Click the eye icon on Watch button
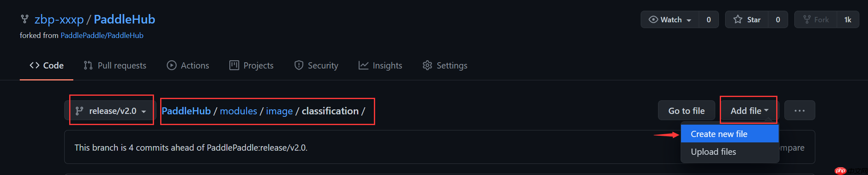Screen dimensions: 868x175 click(x=653, y=19)
